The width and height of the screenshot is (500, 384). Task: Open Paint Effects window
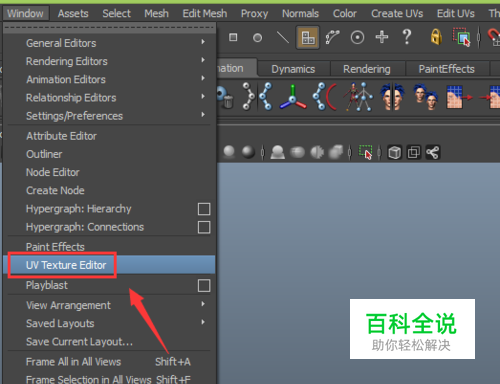109,247
